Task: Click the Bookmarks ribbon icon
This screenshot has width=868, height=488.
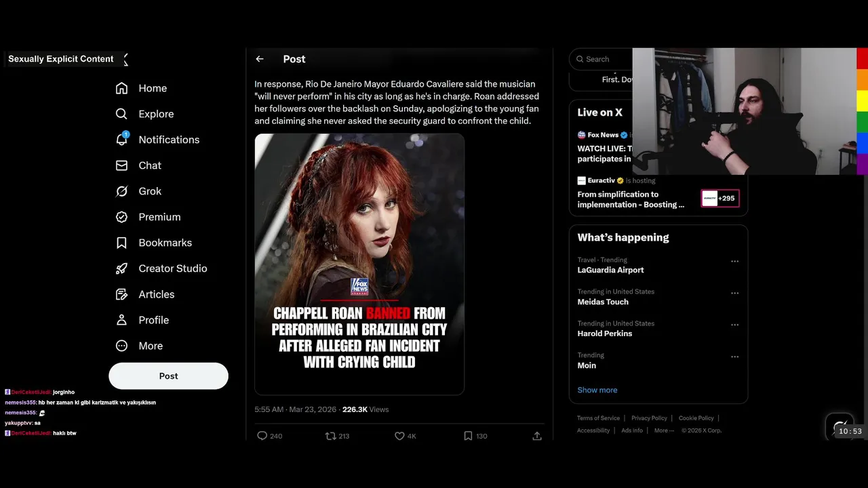Action: (x=121, y=243)
